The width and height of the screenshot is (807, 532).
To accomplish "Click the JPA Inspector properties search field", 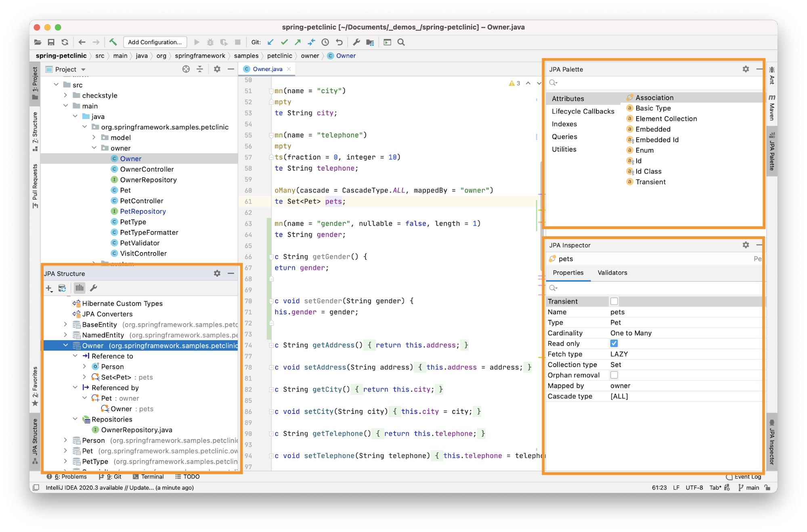I will [x=654, y=288].
